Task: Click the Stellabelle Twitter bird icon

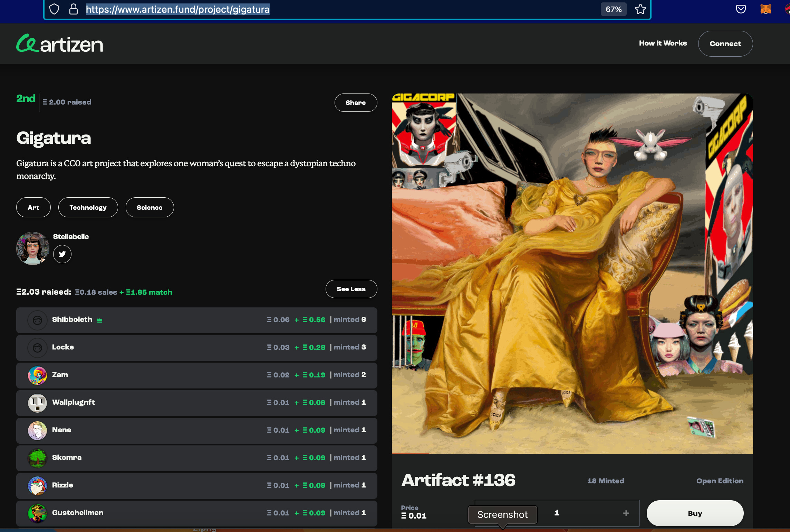Action: [x=62, y=254]
